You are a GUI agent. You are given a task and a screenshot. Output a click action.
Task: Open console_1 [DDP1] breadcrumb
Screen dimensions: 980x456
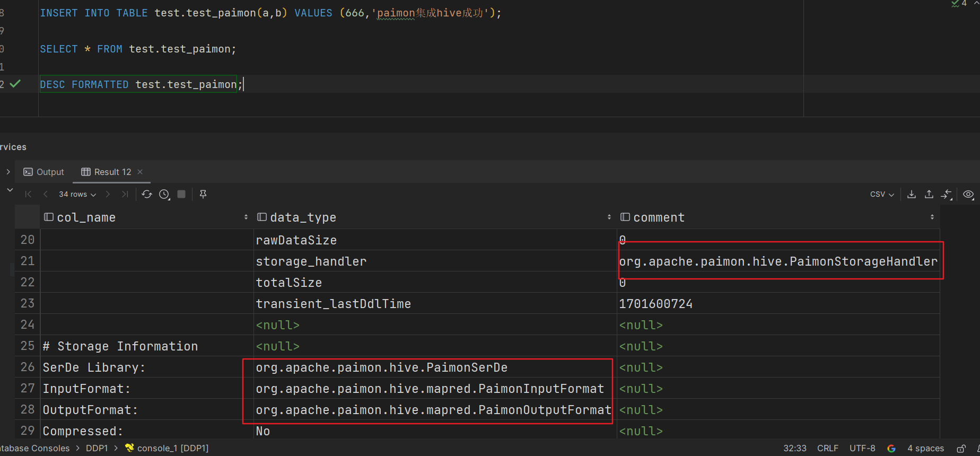point(167,448)
